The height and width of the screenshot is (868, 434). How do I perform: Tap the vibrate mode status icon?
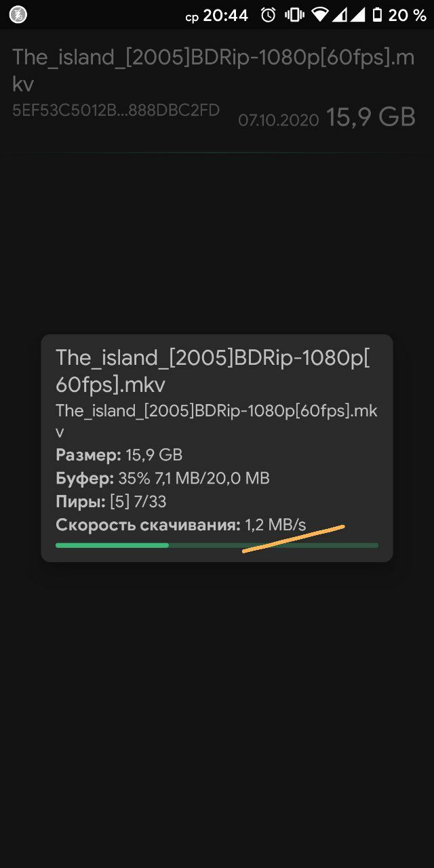[294, 15]
